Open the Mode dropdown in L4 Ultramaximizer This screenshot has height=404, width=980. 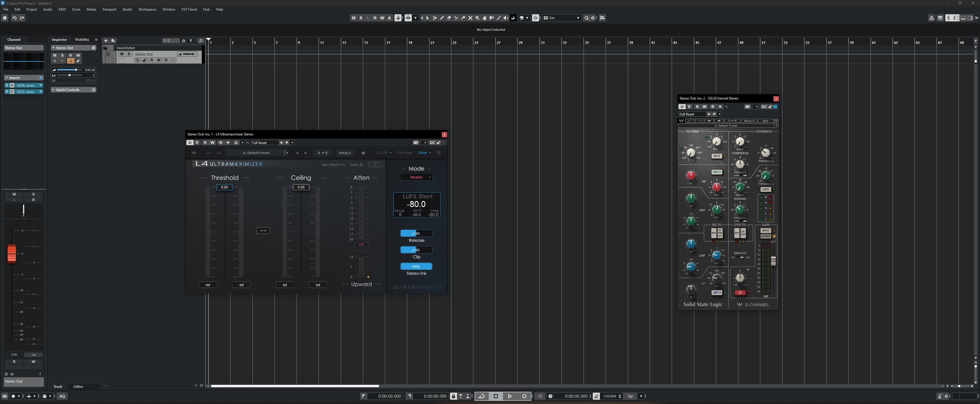[417, 177]
